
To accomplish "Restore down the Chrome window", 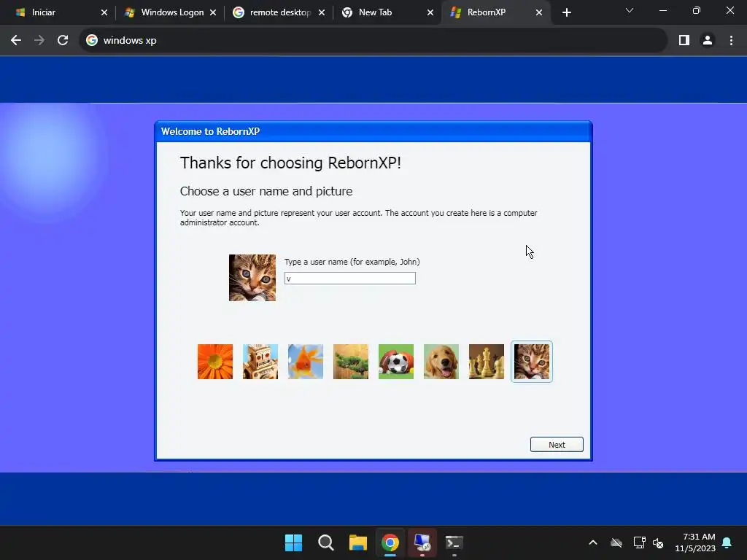I will [697, 10].
